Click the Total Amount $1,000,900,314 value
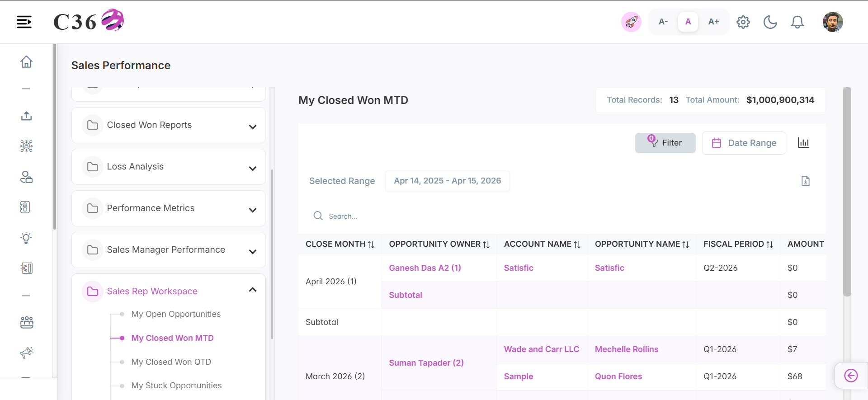 tap(780, 100)
